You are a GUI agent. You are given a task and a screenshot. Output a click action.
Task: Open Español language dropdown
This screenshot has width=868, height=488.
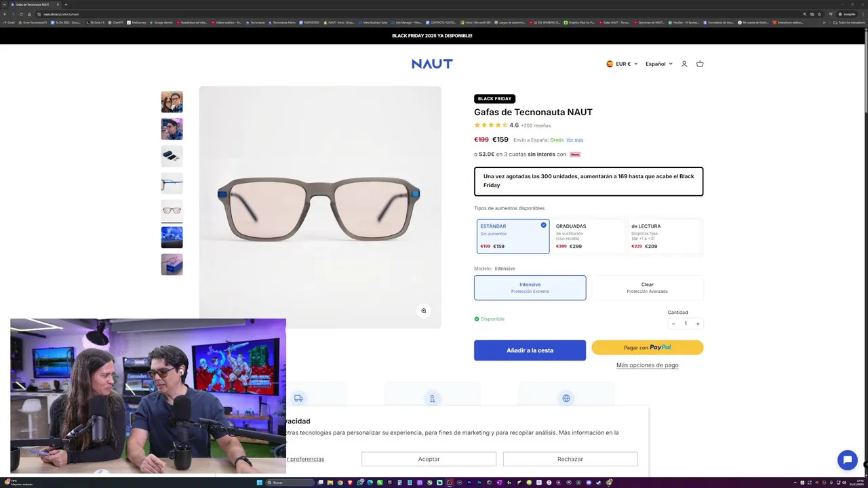click(658, 64)
